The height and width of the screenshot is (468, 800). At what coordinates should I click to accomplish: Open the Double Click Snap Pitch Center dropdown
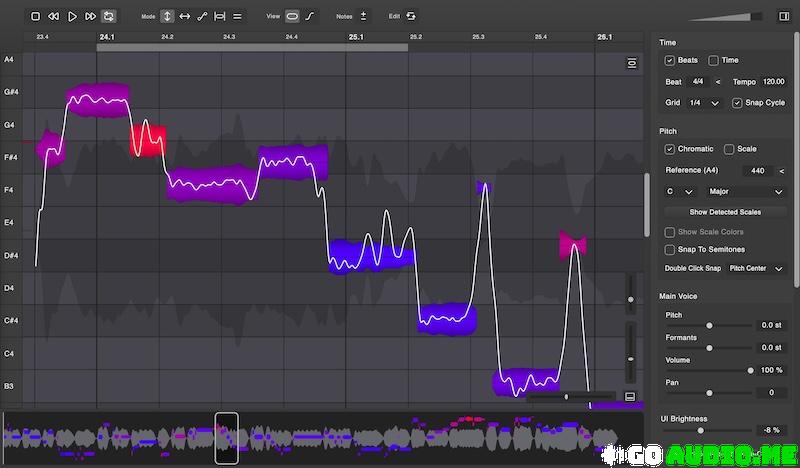tap(757, 268)
